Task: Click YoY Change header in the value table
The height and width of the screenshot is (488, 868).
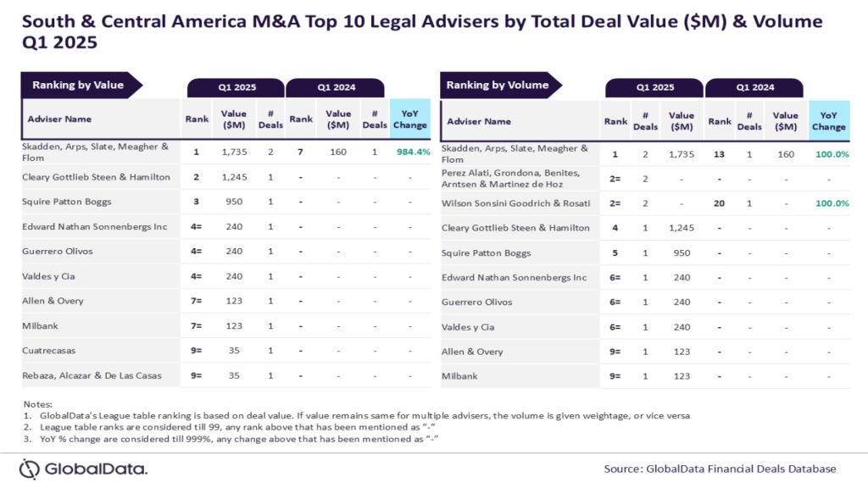Action: click(x=410, y=119)
